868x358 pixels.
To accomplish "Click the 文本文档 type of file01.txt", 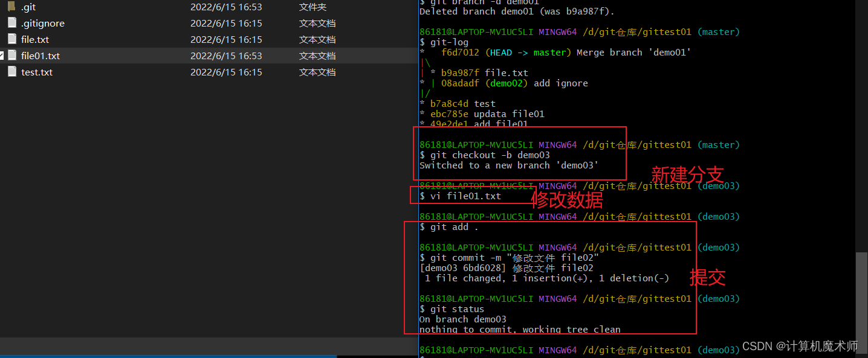I will (x=317, y=56).
